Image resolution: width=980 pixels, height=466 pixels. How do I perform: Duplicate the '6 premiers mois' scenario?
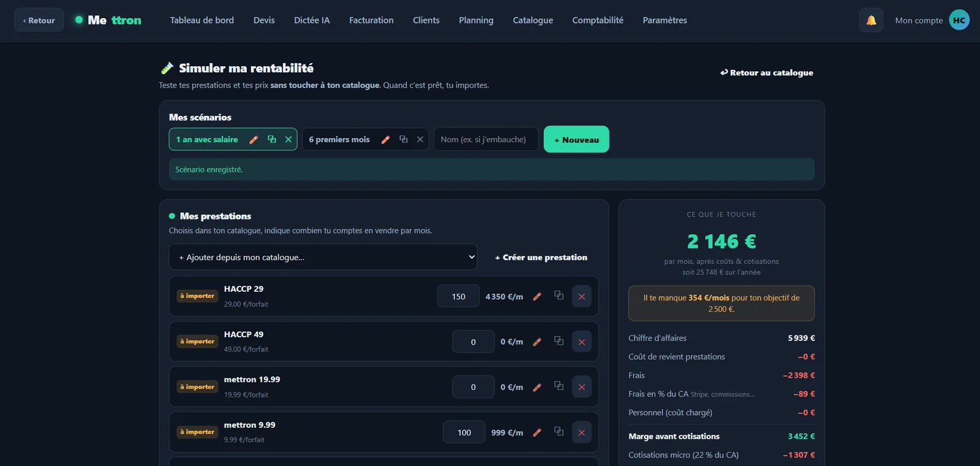coord(403,139)
